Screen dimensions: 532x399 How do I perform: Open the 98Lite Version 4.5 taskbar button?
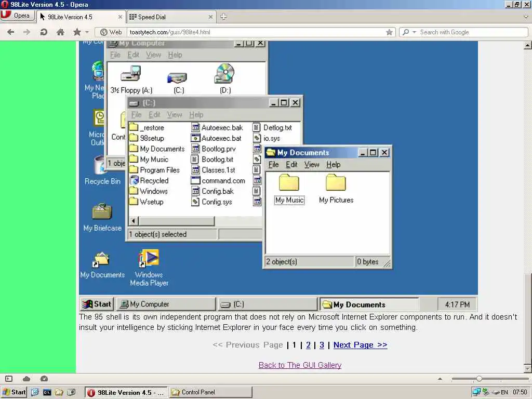(x=126, y=393)
